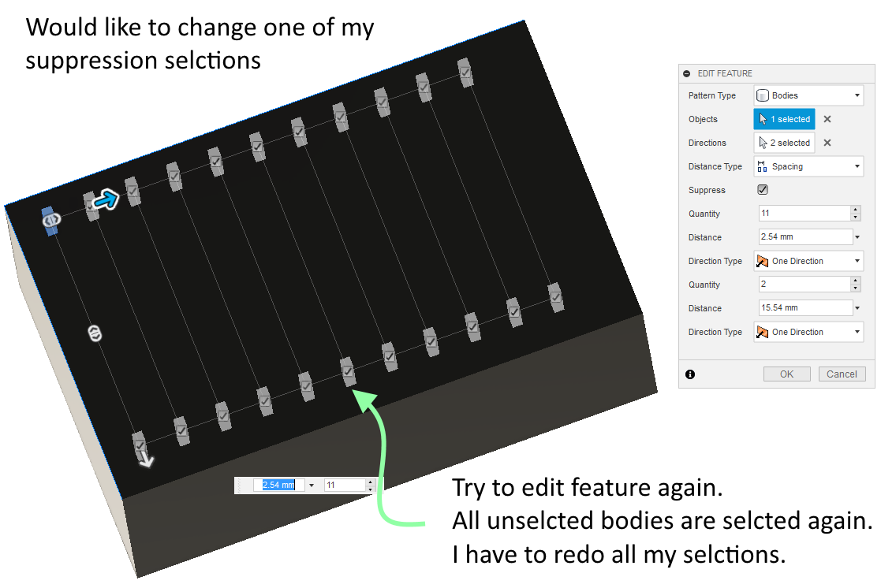Clear the Objects selection with X
The width and height of the screenshot is (881, 588).
tap(827, 119)
